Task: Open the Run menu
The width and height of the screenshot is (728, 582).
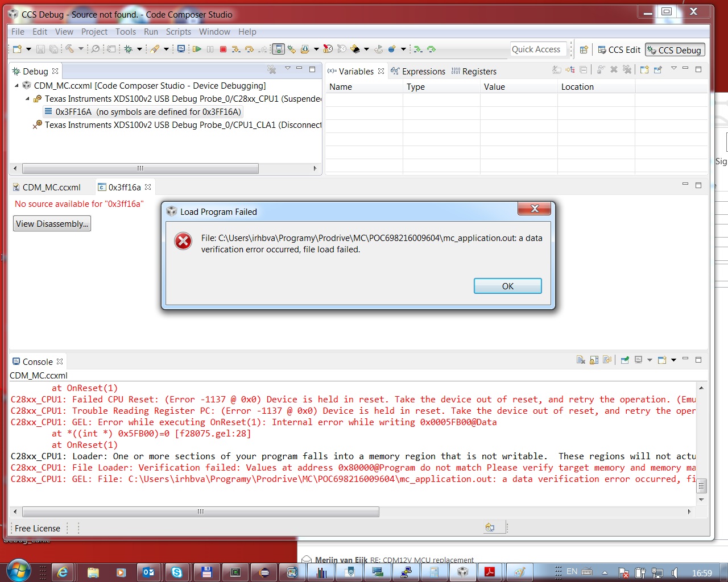Action: click(151, 32)
